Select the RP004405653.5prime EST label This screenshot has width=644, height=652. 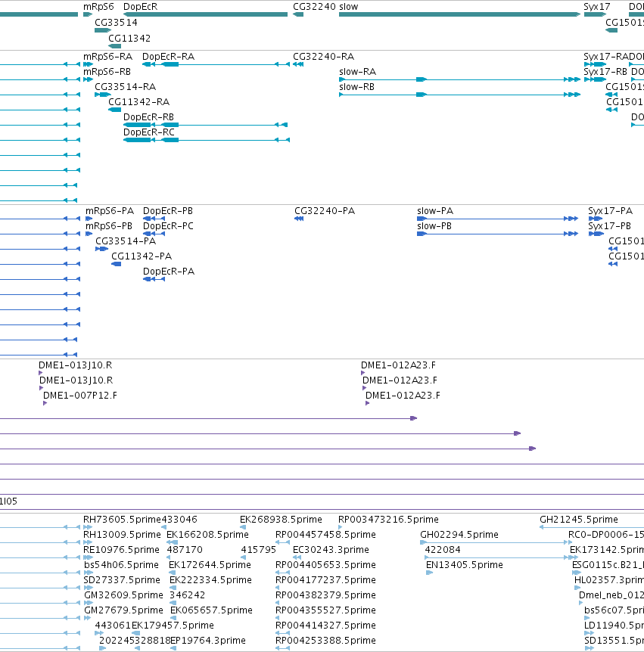click(x=325, y=565)
